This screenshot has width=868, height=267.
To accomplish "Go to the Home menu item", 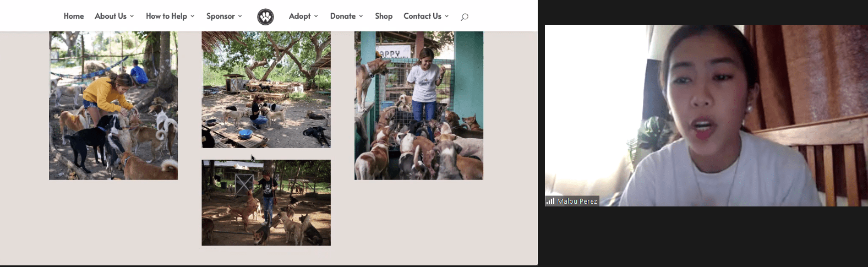I will [74, 16].
